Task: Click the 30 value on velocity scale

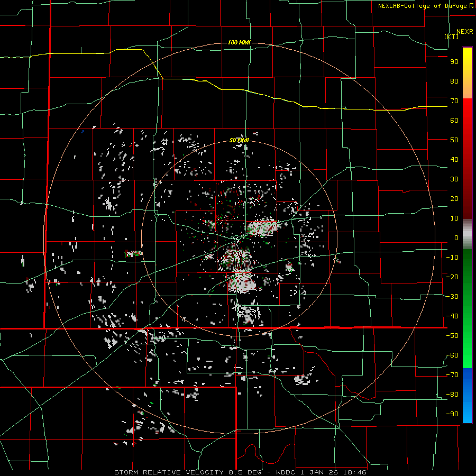Action: 454,179
